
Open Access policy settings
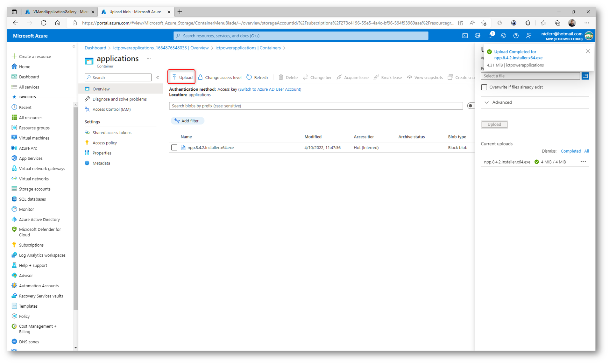point(104,143)
